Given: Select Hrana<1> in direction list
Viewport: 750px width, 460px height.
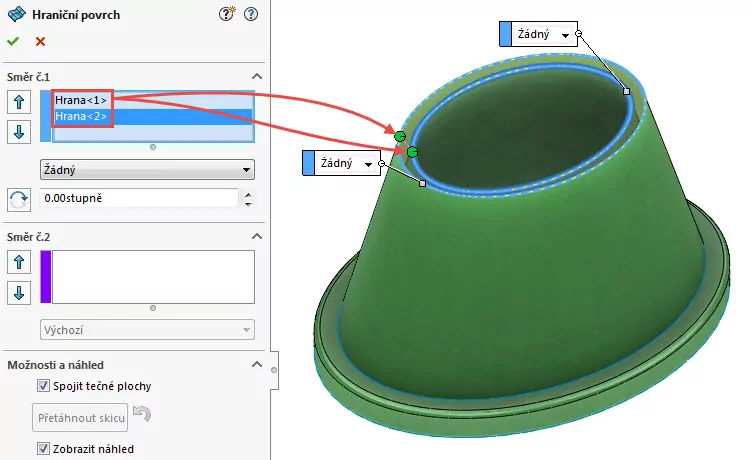Looking at the screenshot, I should tap(153, 100).
